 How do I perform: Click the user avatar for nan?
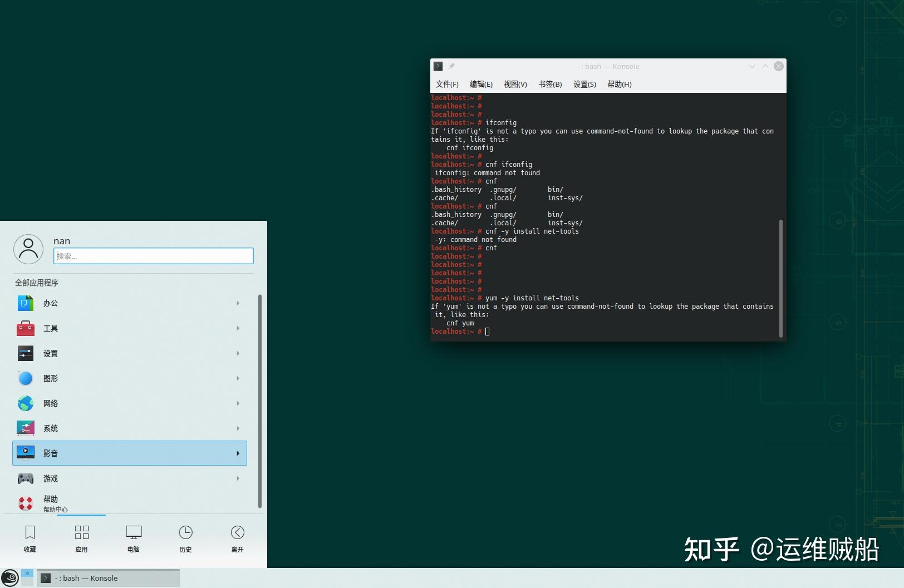coord(28,249)
